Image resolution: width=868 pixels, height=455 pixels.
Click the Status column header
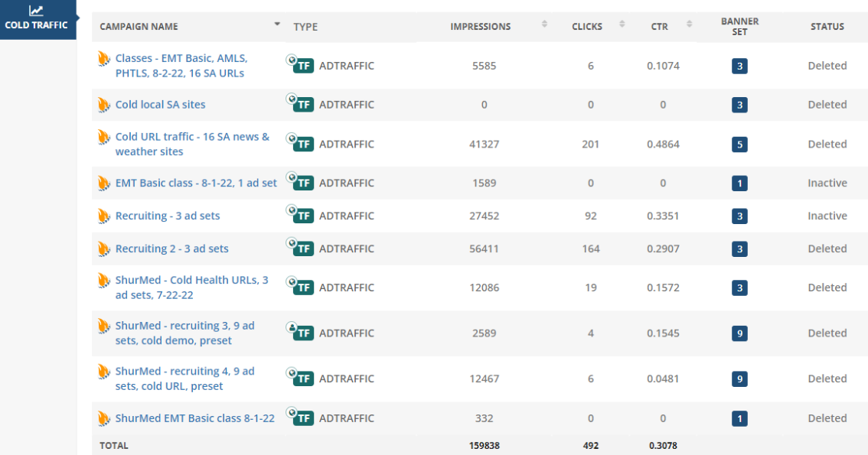[827, 27]
